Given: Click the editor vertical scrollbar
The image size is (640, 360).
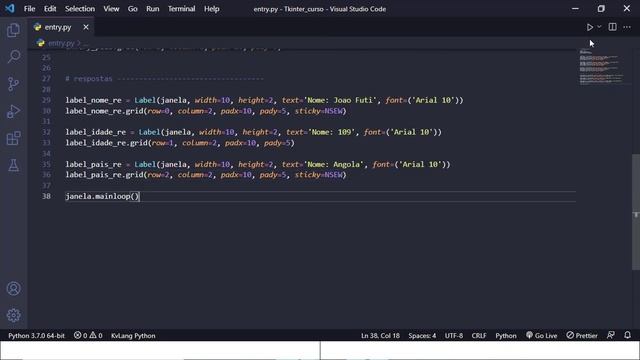Looking at the screenshot, I should 636,211.
